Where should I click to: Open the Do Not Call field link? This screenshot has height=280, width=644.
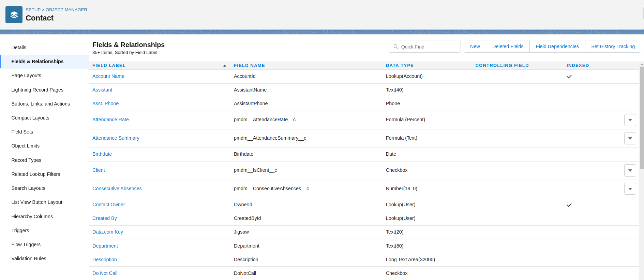105,273
